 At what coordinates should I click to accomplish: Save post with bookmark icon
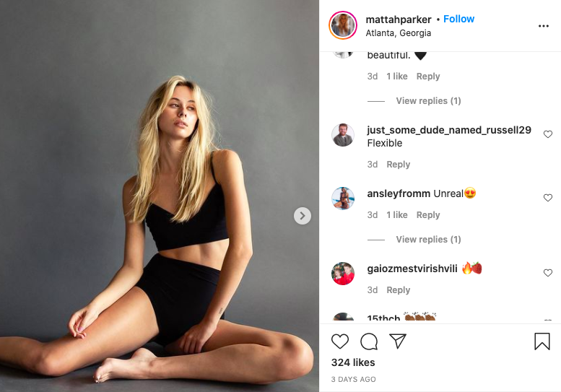[x=542, y=341]
